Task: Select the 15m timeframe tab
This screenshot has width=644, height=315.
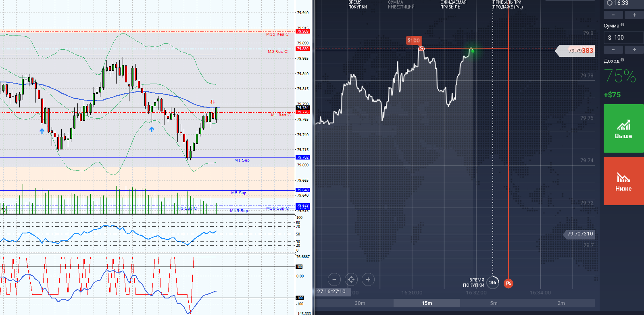Action: tap(427, 303)
